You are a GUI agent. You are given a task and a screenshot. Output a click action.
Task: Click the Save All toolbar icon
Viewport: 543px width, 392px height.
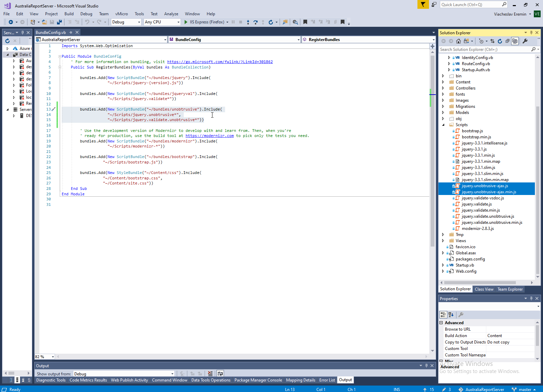(x=59, y=22)
